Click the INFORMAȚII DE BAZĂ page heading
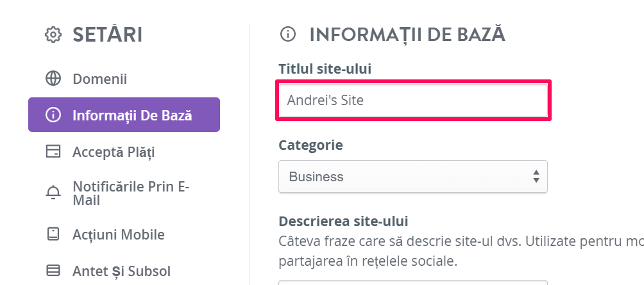Viewport: 644px width, 285px height. pos(407,35)
